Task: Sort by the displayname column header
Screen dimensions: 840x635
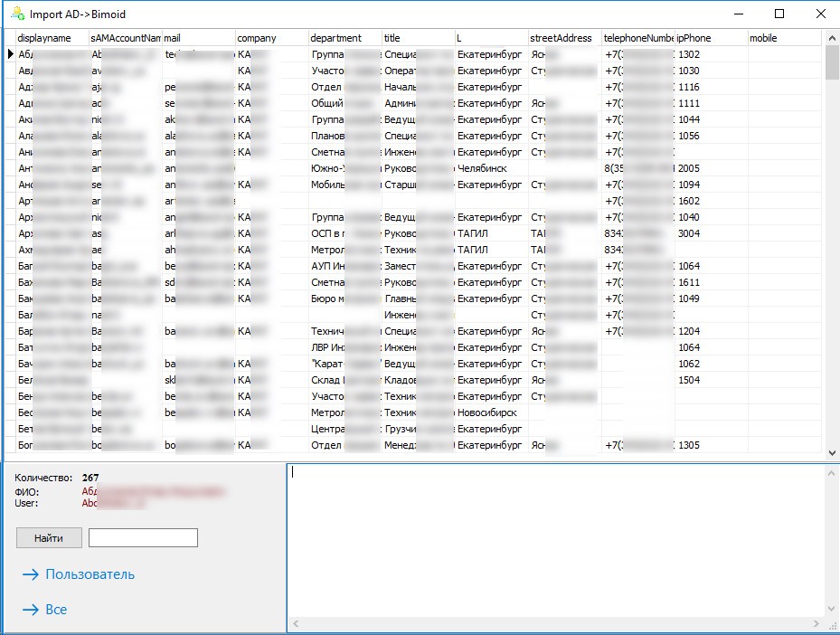Action: point(52,38)
